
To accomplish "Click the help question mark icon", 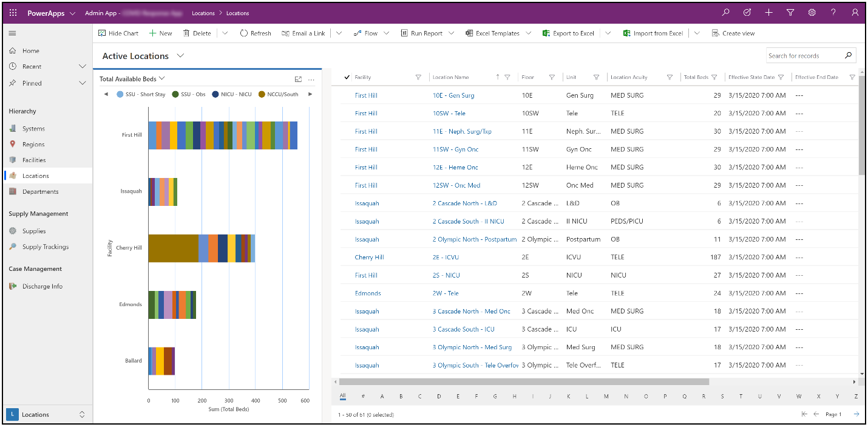I will (x=833, y=13).
